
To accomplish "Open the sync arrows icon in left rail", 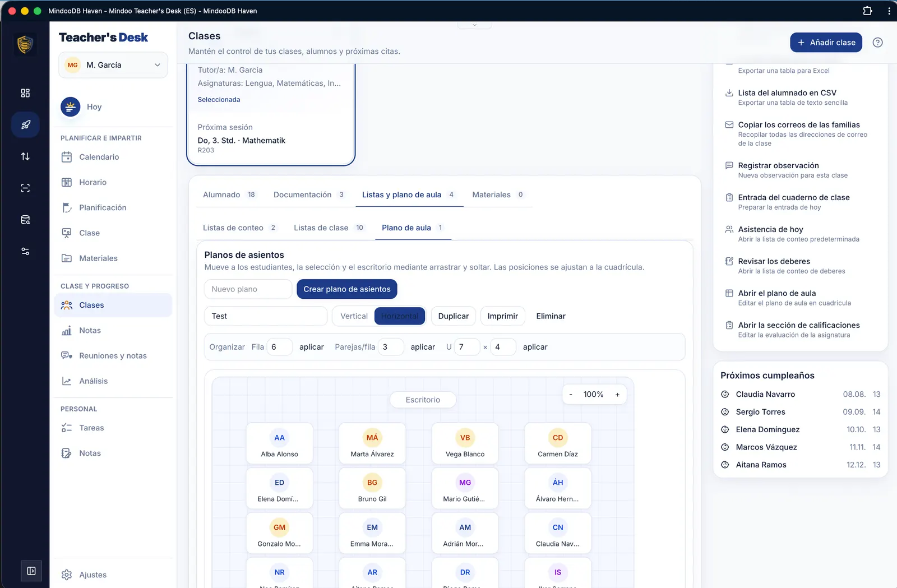I will tap(25, 156).
